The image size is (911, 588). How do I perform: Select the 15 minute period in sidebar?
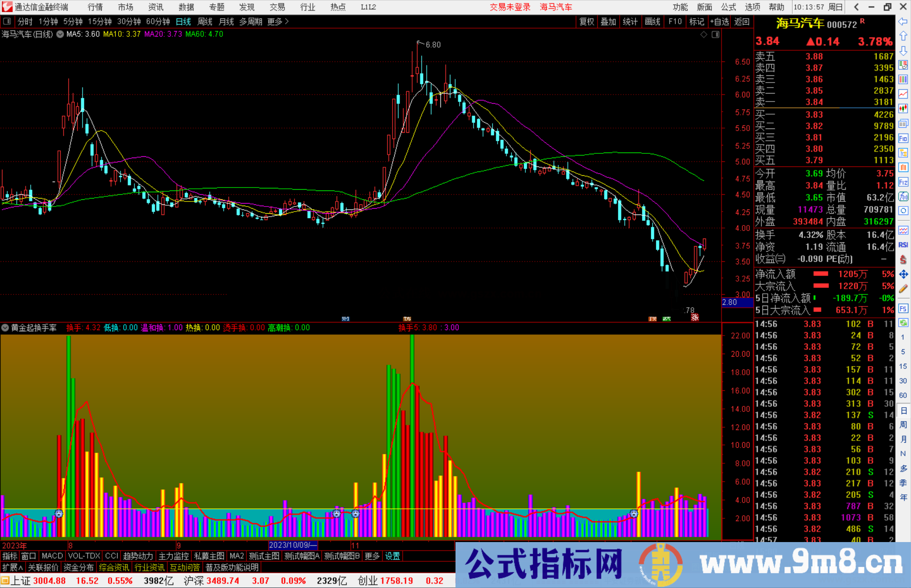pos(903,366)
